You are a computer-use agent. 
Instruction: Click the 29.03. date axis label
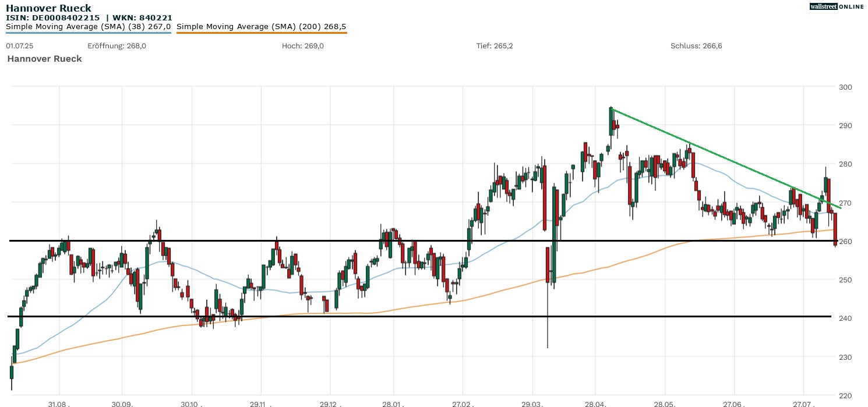(532, 403)
